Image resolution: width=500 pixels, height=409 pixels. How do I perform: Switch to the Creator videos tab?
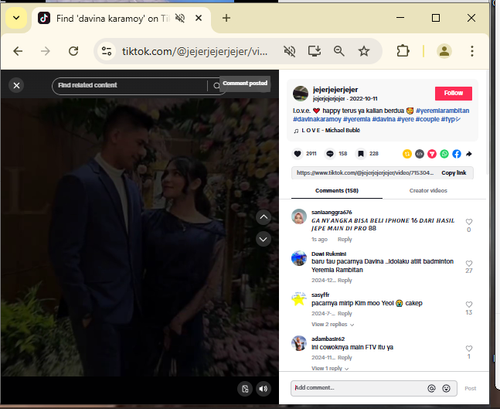point(428,191)
